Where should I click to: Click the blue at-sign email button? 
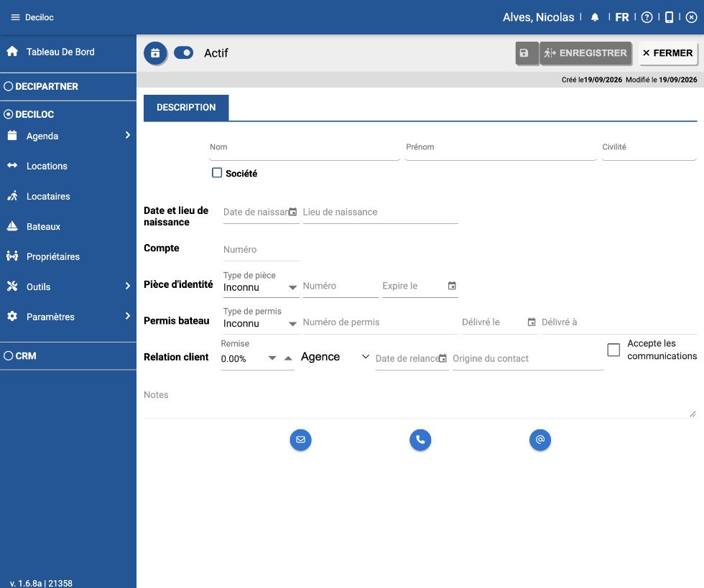point(540,439)
